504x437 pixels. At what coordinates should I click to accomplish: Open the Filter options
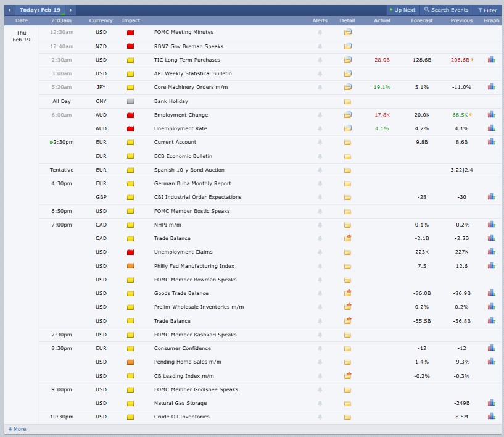pyautogui.click(x=486, y=10)
